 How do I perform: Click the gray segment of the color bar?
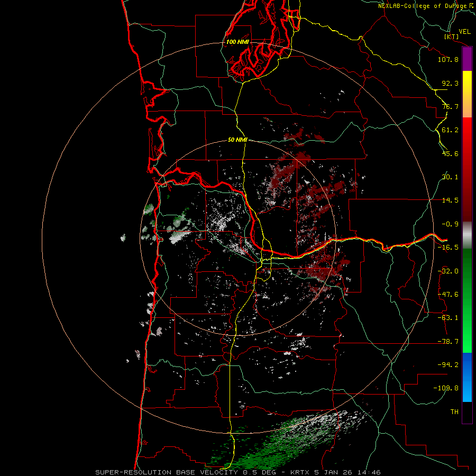coord(467,235)
